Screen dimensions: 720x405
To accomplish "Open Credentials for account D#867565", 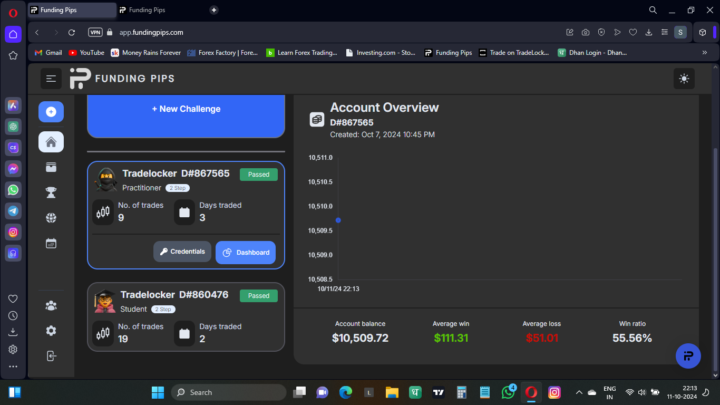I will (x=182, y=252).
